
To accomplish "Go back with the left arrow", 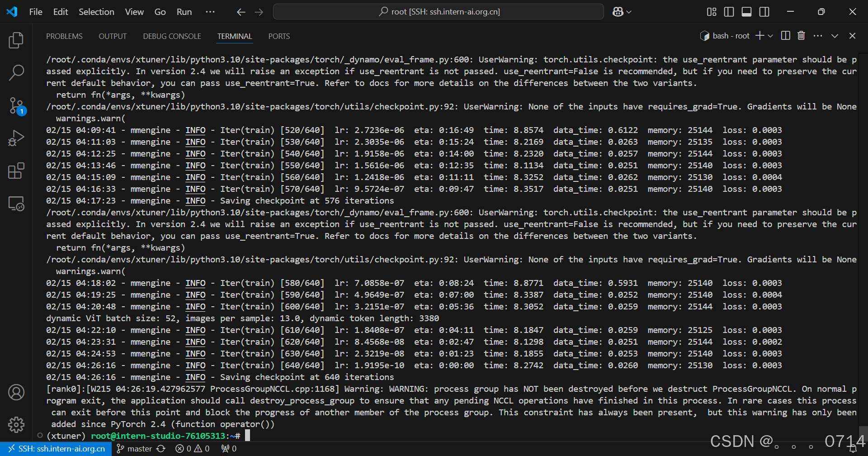I will (x=241, y=12).
